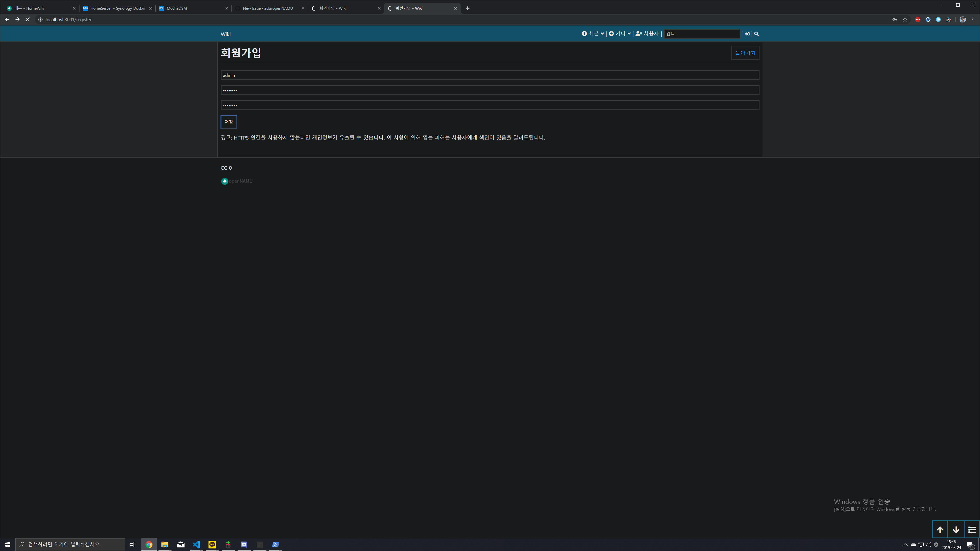980x551 pixels.
Task: Focus the first password field
Action: point(490,90)
